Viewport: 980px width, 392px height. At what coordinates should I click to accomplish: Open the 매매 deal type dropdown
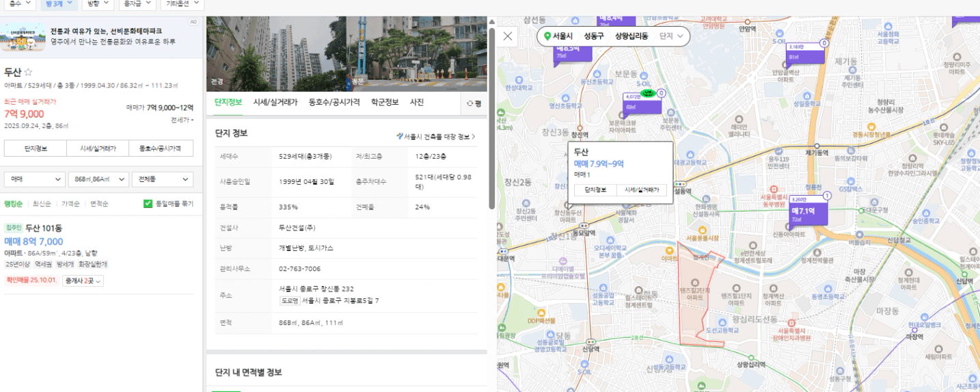click(34, 179)
